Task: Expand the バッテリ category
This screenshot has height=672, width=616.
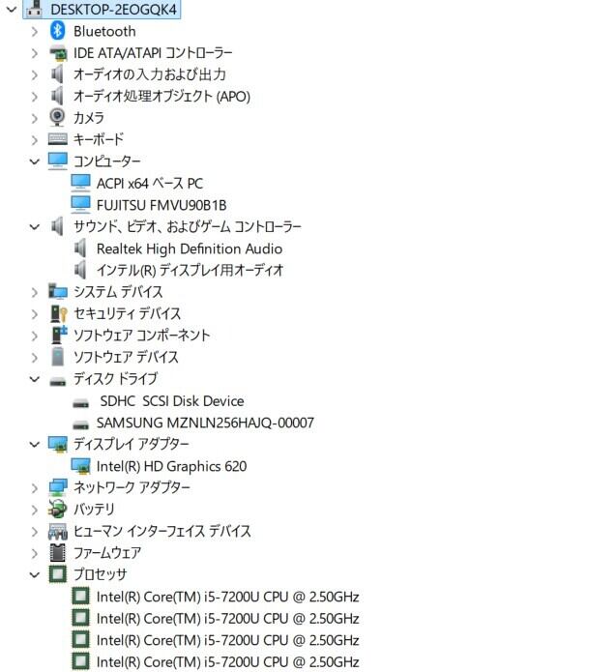Action: coord(35,510)
